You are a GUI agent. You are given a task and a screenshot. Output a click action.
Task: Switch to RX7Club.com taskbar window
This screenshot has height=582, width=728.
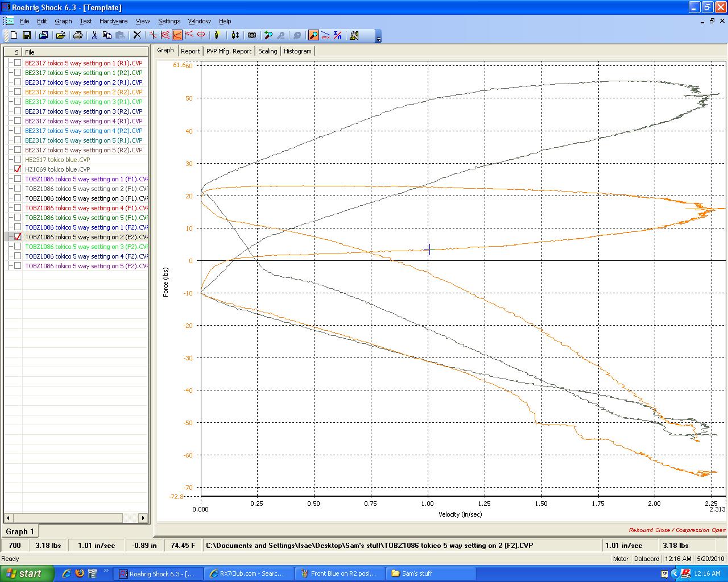(x=247, y=573)
